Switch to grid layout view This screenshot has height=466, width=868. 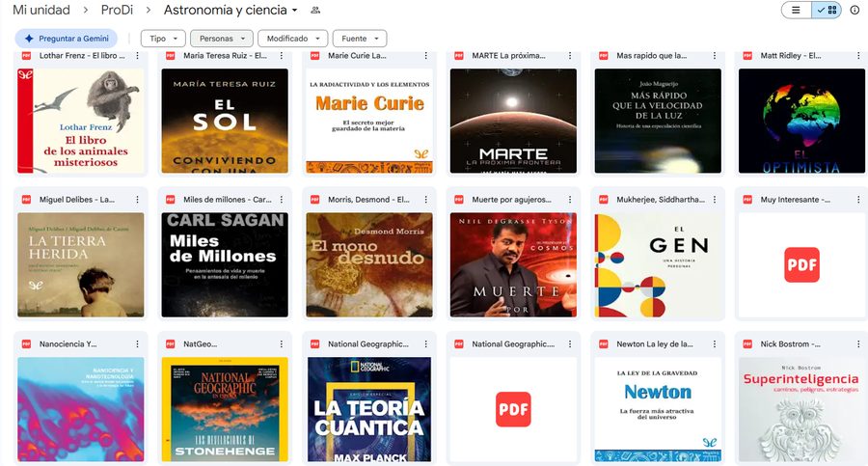tap(827, 10)
